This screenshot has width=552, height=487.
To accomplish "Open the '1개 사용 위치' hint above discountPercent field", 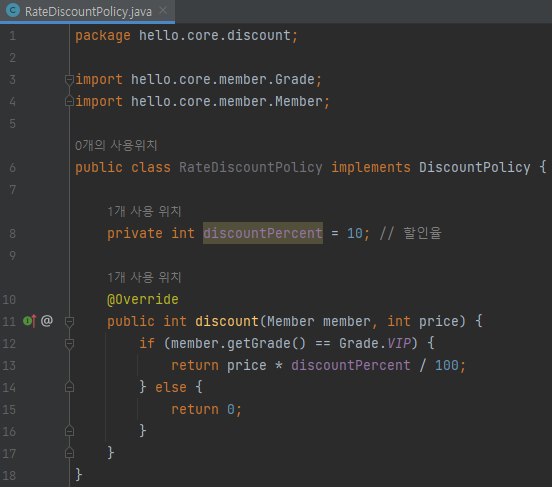I will point(144,211).
